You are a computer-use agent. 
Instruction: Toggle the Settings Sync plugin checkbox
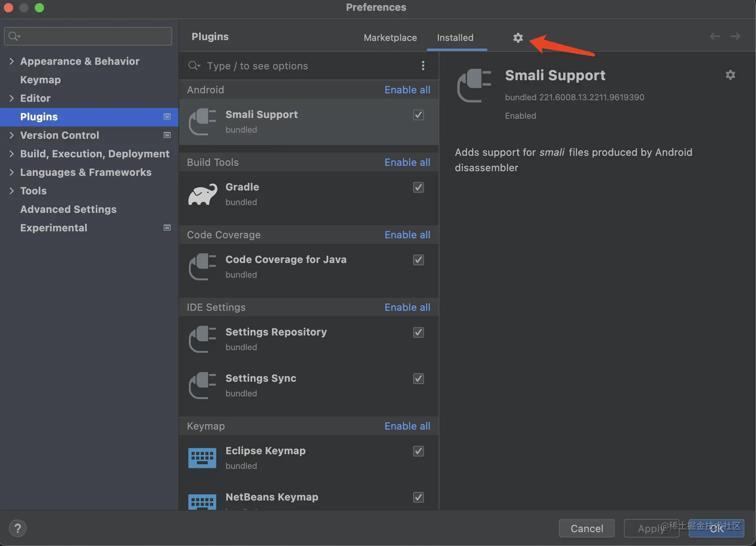(x=418, y=379)
